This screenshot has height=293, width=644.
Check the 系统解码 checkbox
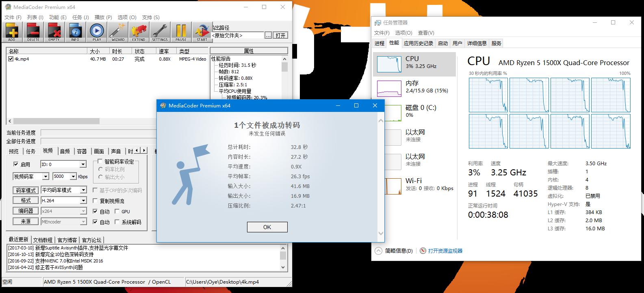point(117,222)
